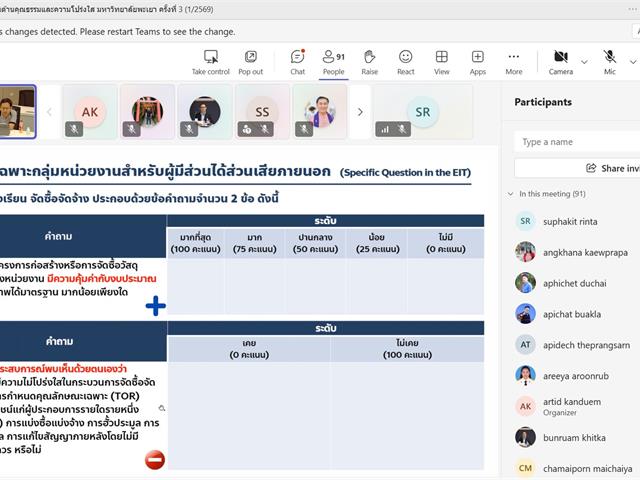Viewport: 640px width, 480px height.
Task: Open the Apps menu
Action: tap(478, 62)
